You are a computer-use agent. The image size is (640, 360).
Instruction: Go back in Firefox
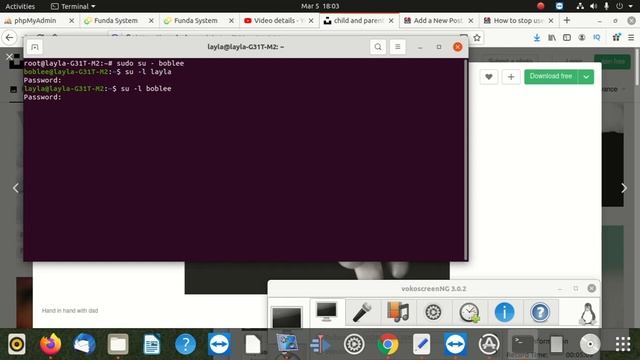coord(9,38)
